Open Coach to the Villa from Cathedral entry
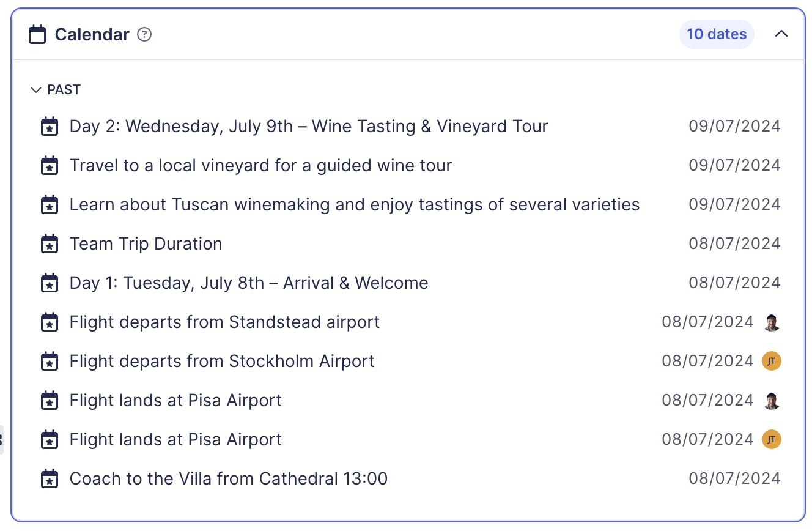 [x=228, y=479]
